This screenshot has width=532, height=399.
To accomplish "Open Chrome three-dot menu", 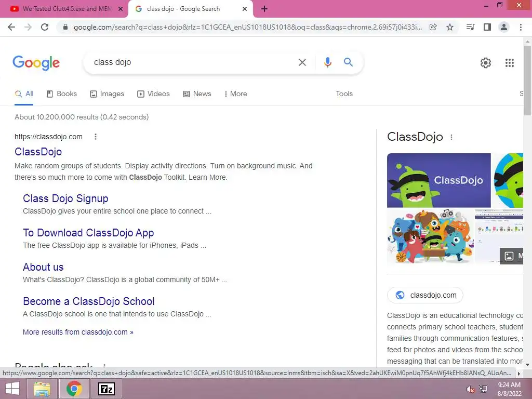I will (x=521, y=27).
